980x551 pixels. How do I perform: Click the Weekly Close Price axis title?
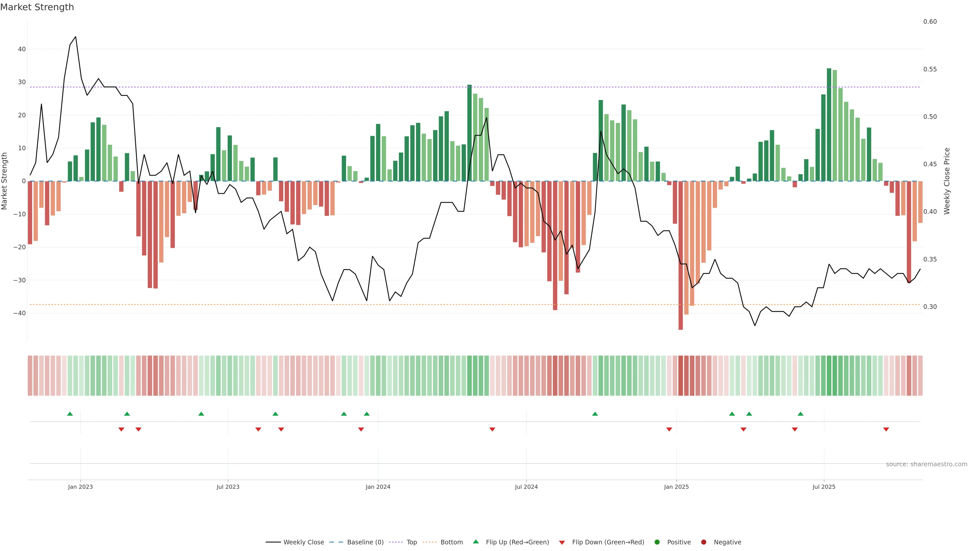[947, 181]
